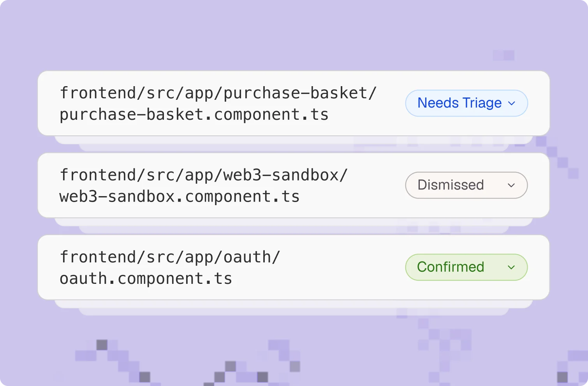Open the Needs Triage status dropdown
This screenshot has width=588, height=386.
point(467,103)
